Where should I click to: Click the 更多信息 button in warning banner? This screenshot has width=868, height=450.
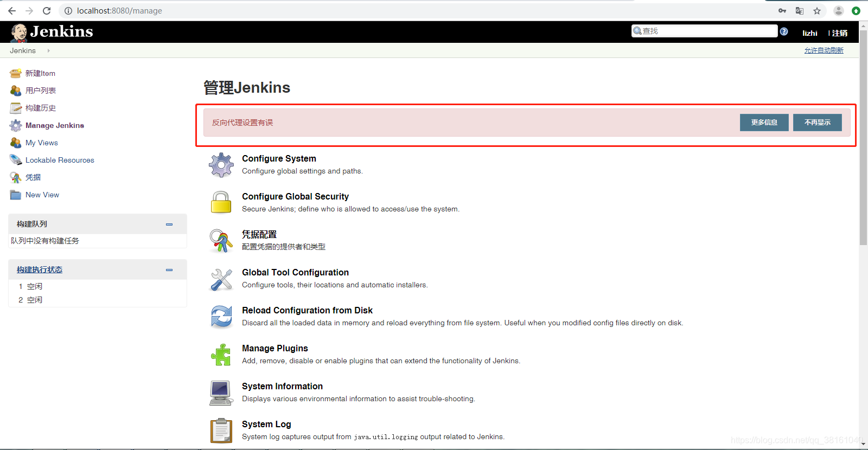[764, 123]
